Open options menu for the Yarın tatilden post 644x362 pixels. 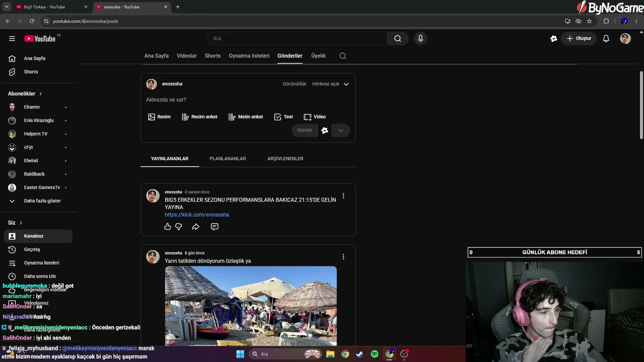tap(344, 256)
